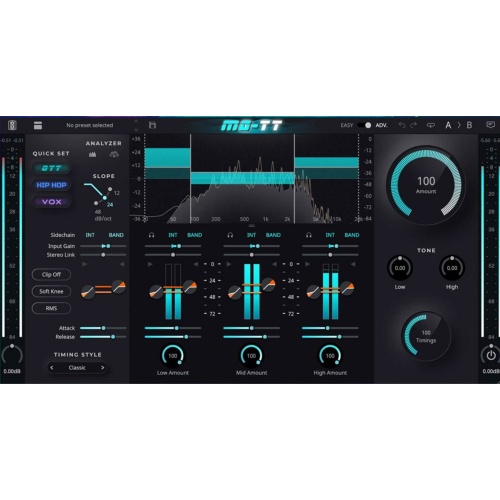Click the Tone Low knob
This screenshot has height=500, width=500.
[x=400, y=268]
